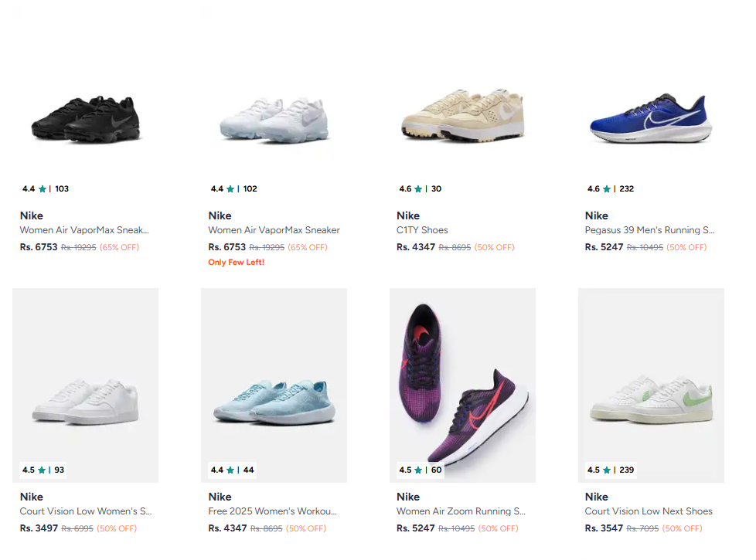This screenshot has height=560, width=756.
Task: Click the star icon on the 4.6 | 30 rating
Action: pyautogui.click(x=418, y=189)
